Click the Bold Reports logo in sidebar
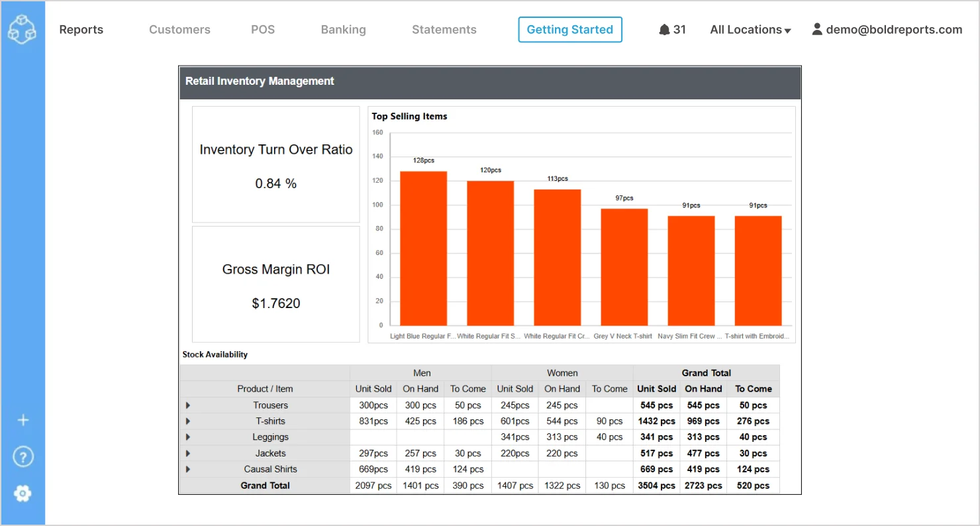Image resolution: width=980 pixels, height=526 pixels. coord(23,29)
